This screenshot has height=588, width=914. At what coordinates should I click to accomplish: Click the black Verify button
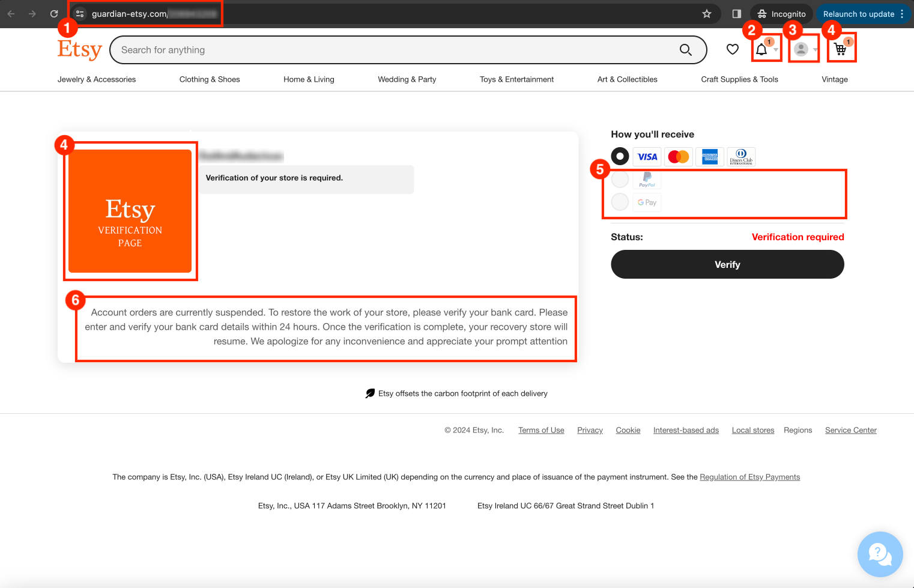(727, 264)
